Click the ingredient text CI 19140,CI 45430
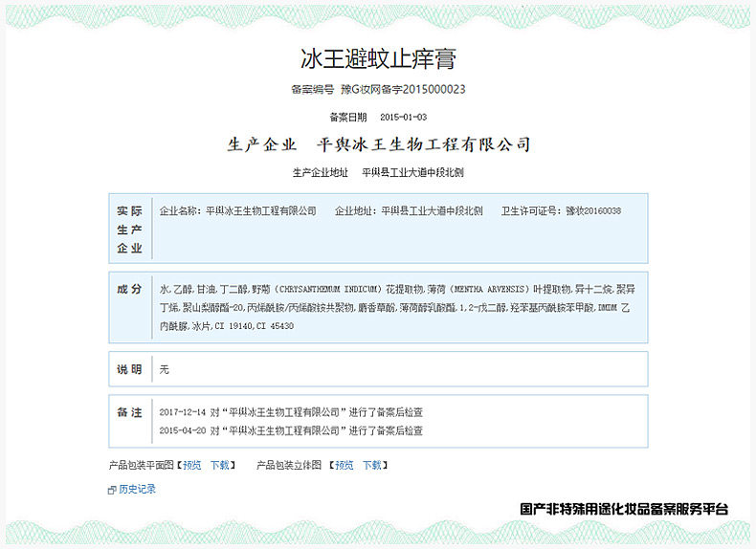The height and width of the screenshot is (549, 756). coord(255,326)
